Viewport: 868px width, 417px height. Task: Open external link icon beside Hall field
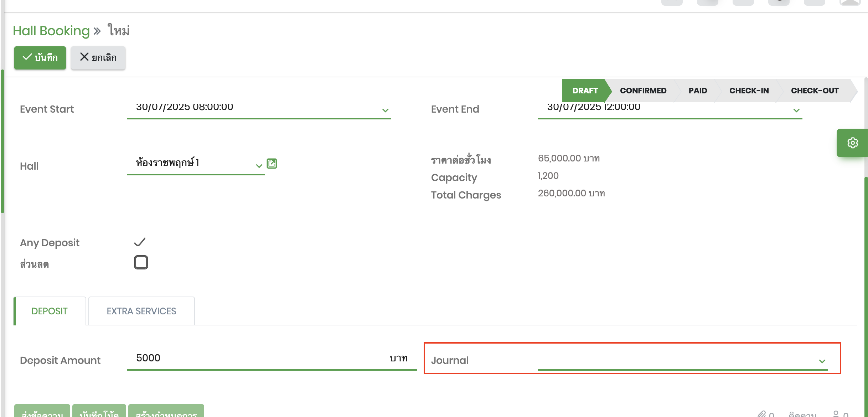click(272, 164)
